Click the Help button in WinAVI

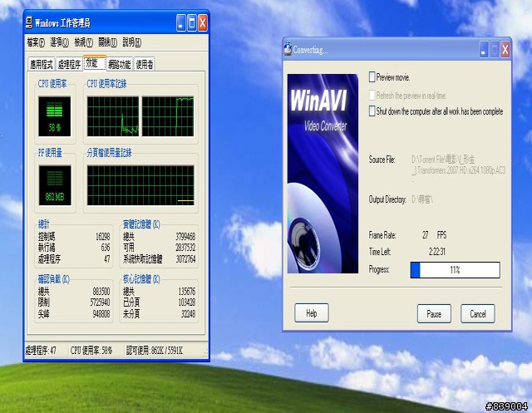click(312, 313)
